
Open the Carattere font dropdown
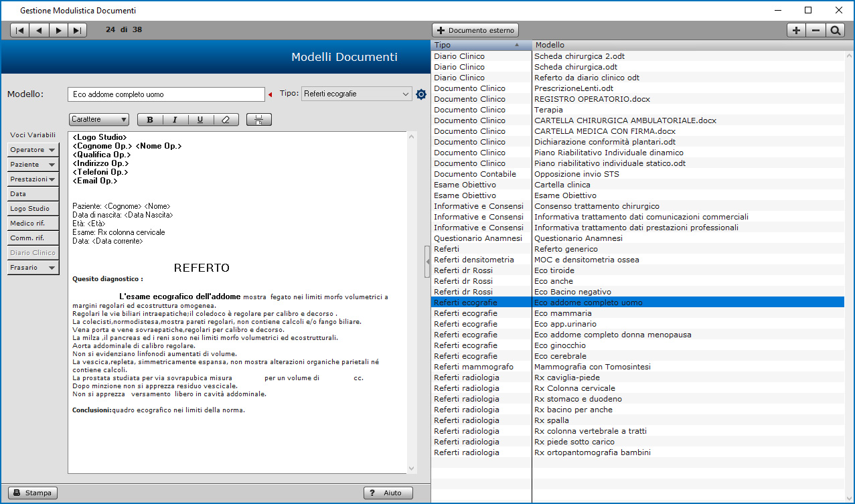coord(99,120)
